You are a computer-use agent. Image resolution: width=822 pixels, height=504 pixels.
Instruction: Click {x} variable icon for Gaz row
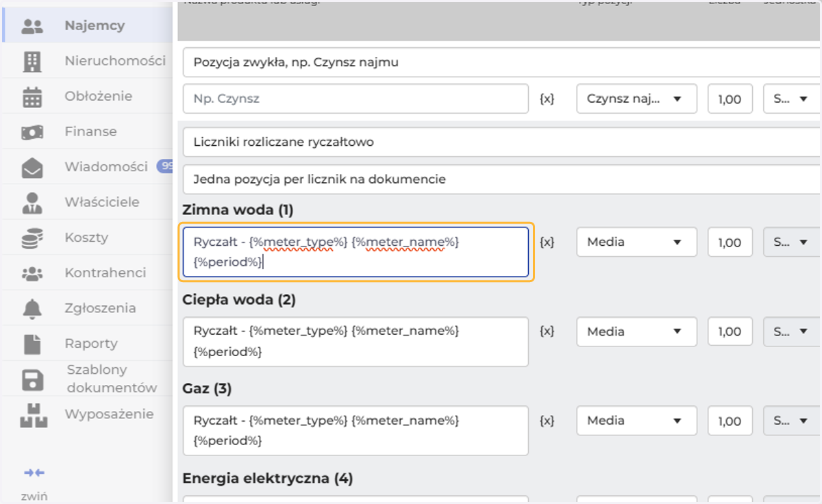click(547, 420)
